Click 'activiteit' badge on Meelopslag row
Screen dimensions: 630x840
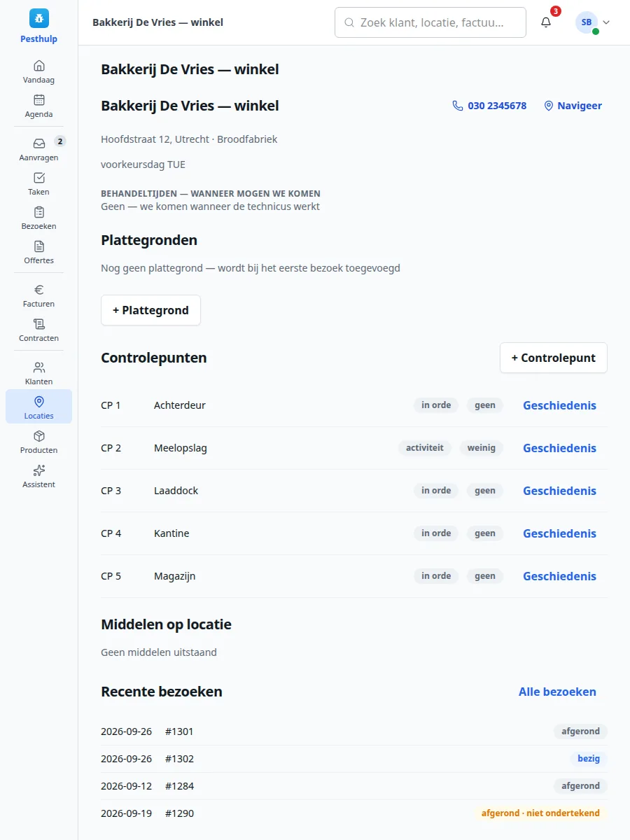tap(425, 448)
